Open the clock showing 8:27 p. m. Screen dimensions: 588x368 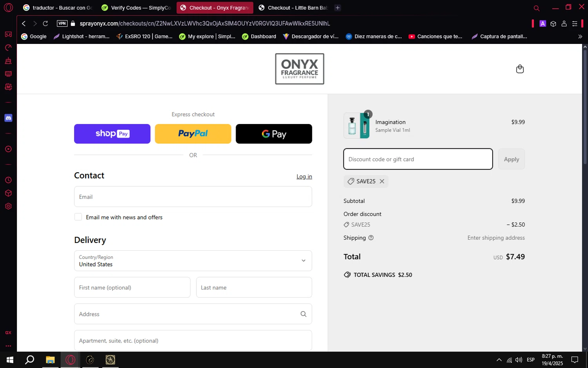pyautogui.click(x=552, y=360)
